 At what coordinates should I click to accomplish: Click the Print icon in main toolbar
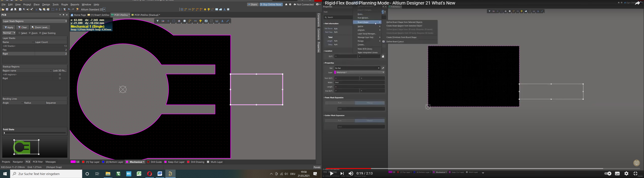pos(12,10)
